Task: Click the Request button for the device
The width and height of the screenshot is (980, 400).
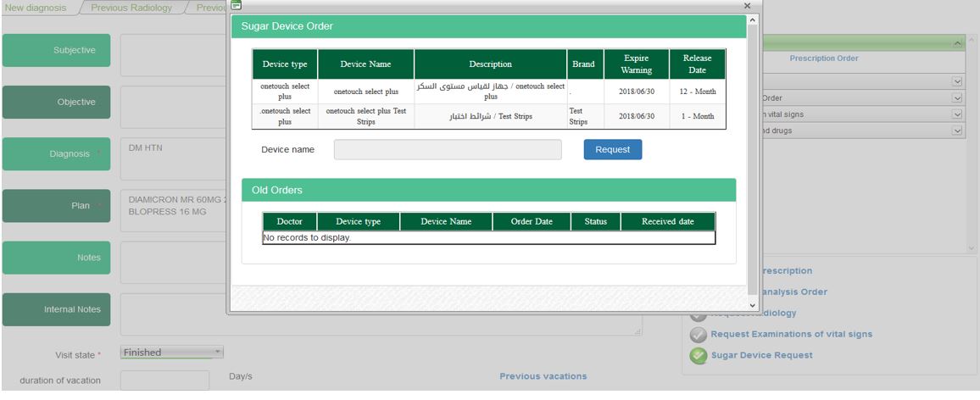Action: pos(612,149)
